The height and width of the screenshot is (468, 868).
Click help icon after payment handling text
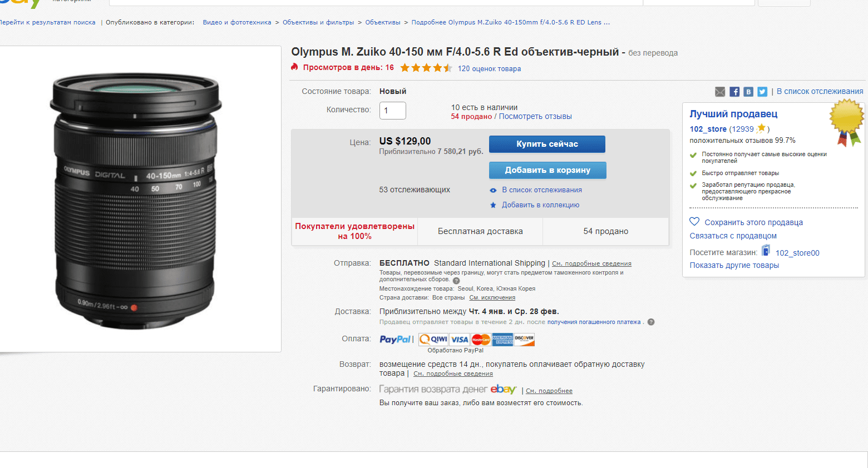(651, 322)
